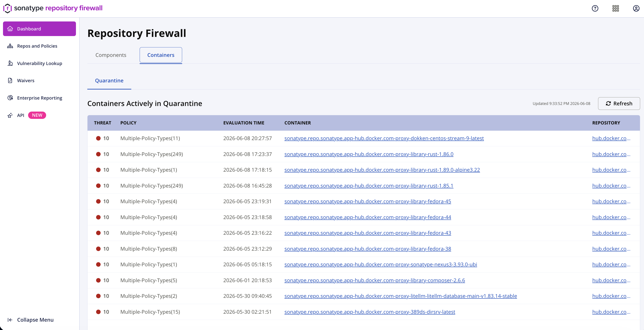Click the Multiple-Policy-Types(11) policy cell
Screen dimensions: 644x330
tap(150, 138)
